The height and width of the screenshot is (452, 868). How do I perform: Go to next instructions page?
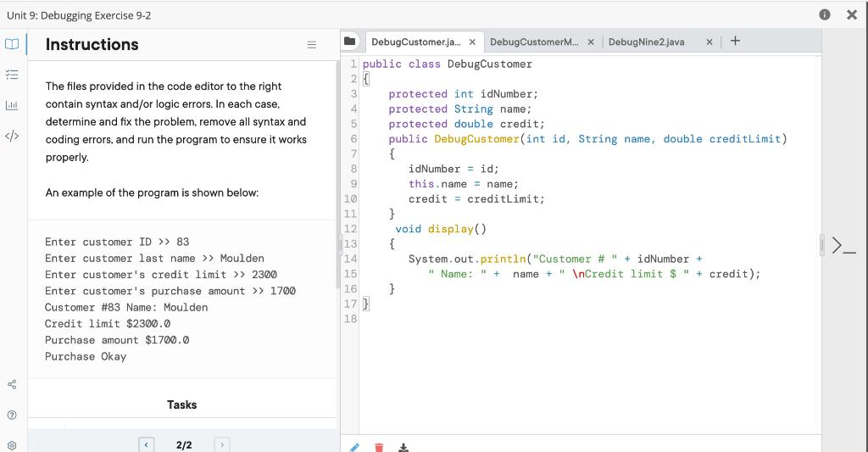coord(221,445)
